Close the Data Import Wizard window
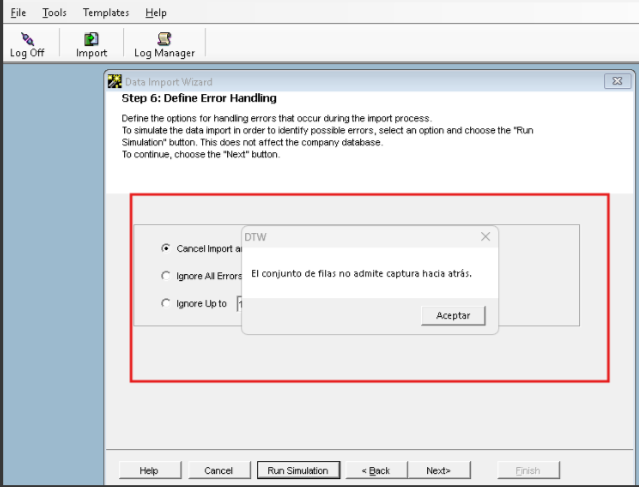 point(614,82)
